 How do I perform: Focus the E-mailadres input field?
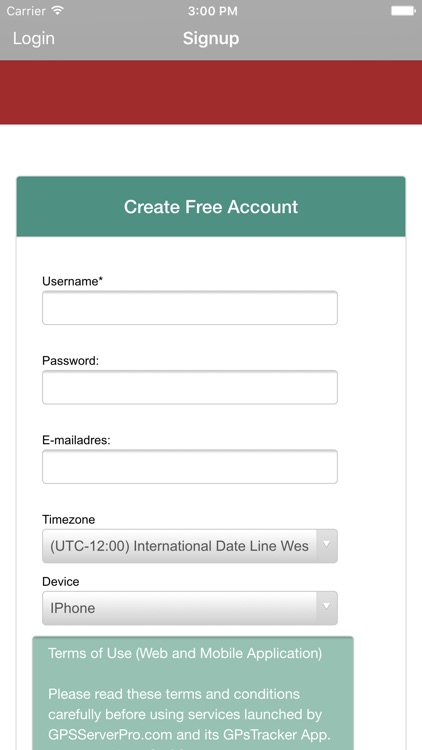190,466
